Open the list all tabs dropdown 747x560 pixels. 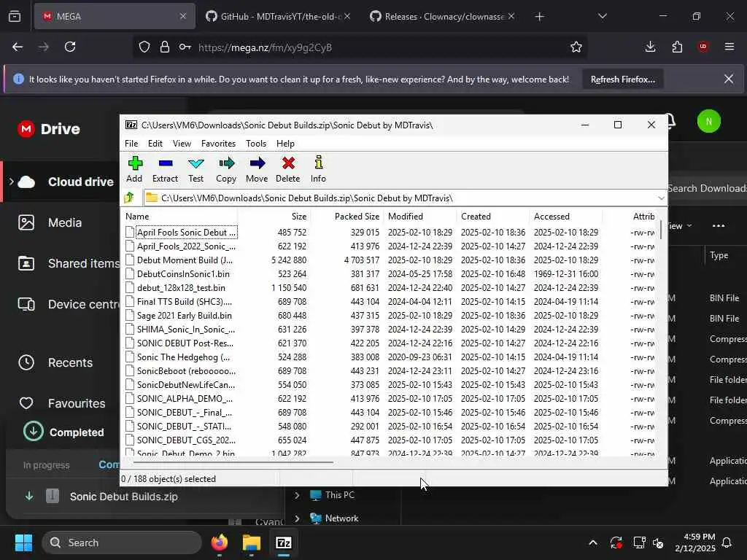[602, 16]
